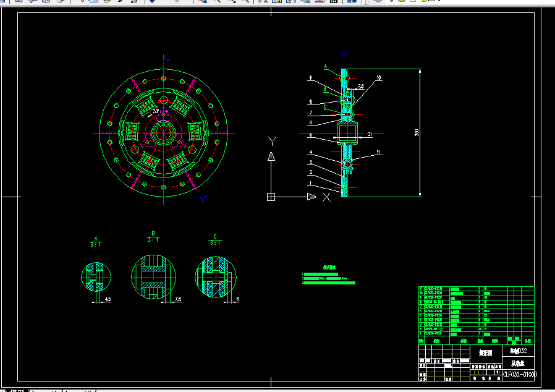The width and height of the screenshot is (555, 392).
Task: Click part balloon number 3 in section view
Action: tap(310, 162)
